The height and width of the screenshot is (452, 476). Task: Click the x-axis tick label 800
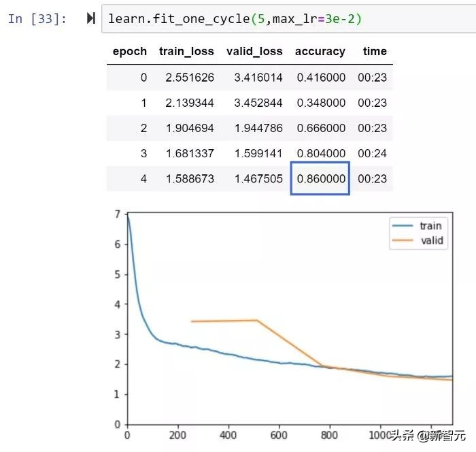coord(329,435)
